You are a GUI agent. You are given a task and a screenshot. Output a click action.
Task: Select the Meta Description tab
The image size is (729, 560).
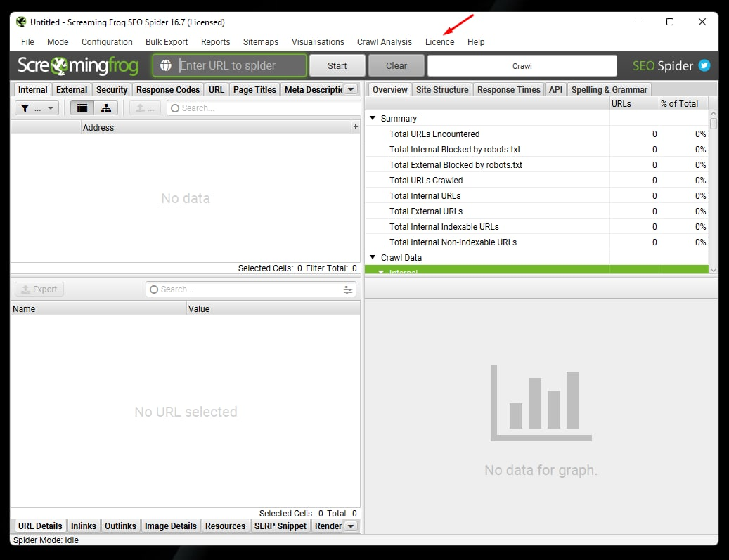(314, 89)
